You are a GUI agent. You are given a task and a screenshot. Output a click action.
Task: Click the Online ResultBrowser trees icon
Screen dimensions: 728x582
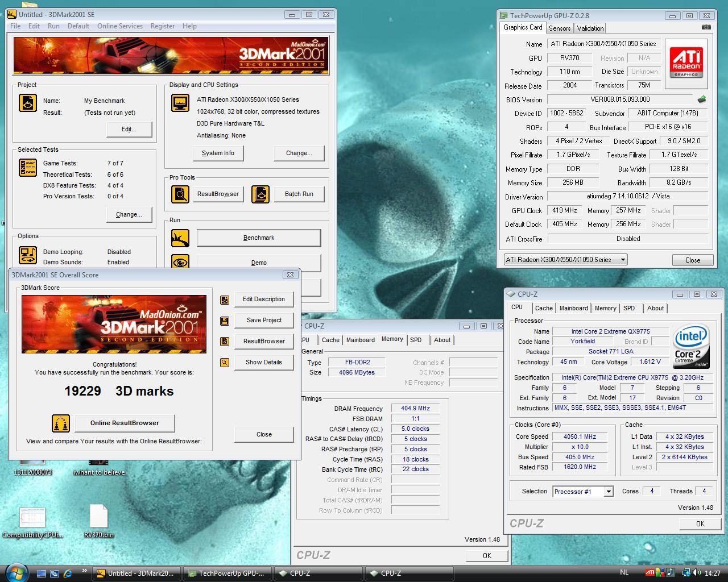[61, 423]
